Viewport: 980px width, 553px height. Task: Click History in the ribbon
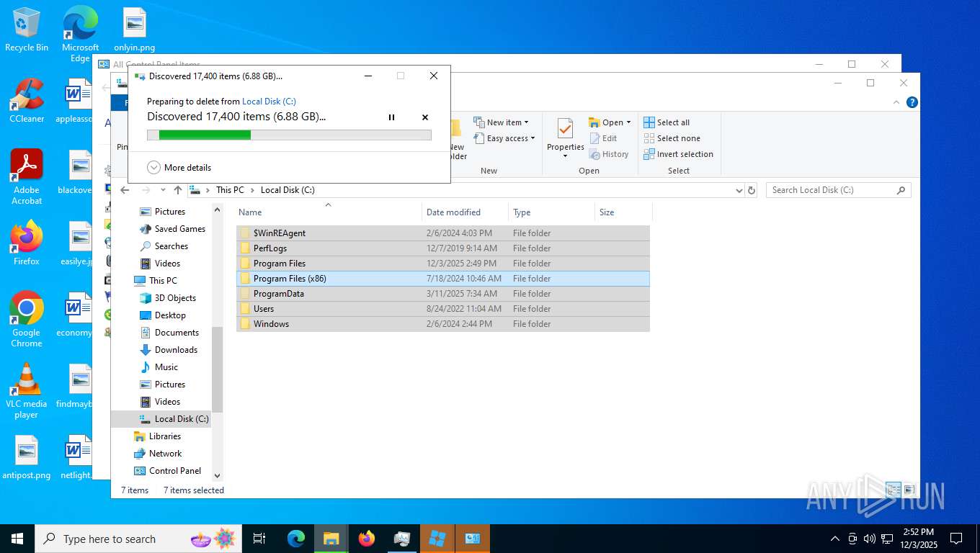(x=609, y=154)
